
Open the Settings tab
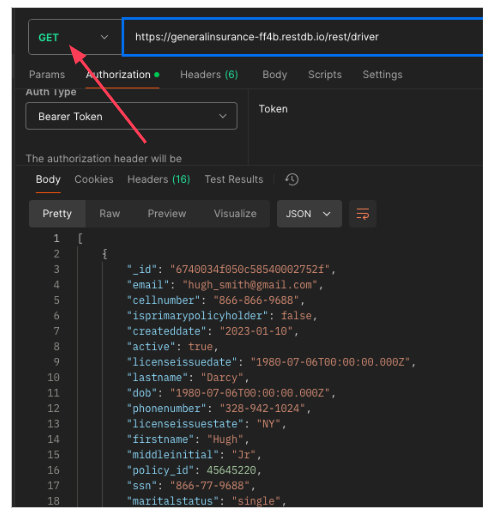click(382, 74)
